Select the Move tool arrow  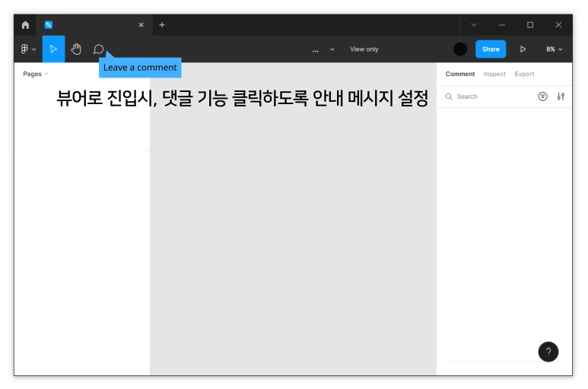[53, 49]
